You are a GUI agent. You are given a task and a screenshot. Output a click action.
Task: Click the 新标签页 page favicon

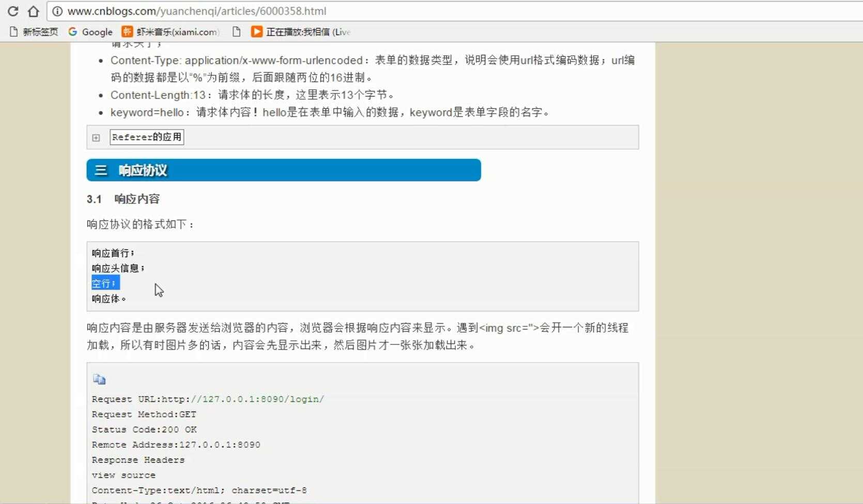(14, 32)
